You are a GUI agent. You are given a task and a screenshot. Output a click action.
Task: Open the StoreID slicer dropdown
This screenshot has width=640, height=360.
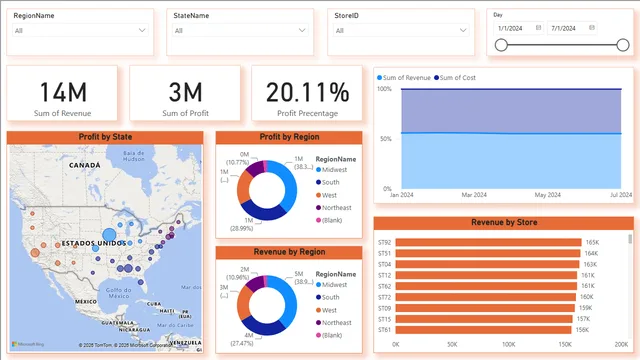click(401, 30)
